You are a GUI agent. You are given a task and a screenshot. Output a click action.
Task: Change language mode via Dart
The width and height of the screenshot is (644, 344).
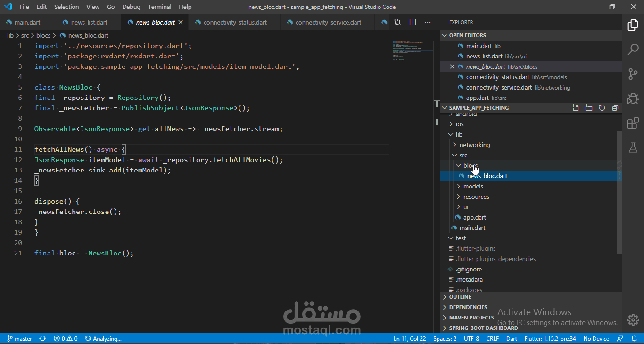tap(512, 338)
